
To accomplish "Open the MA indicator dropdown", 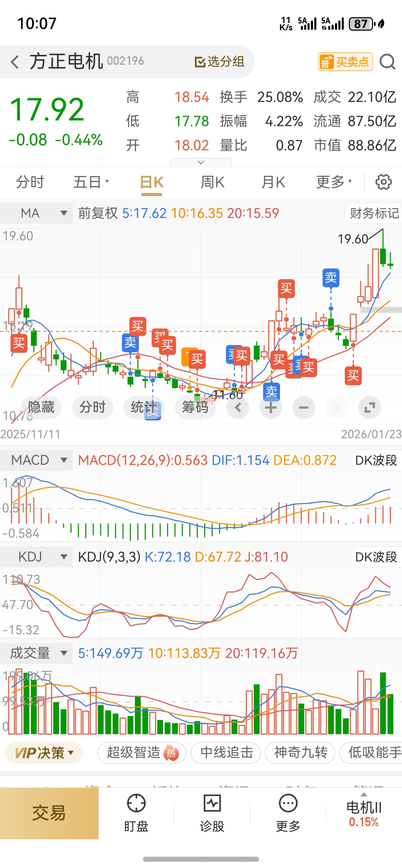I will point(36,213).
